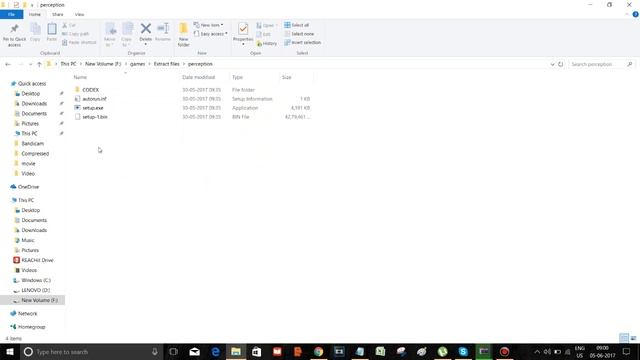Click the taskbar search box
The width and height of the screenshot is (640, 360).
[x=91, y=351]
